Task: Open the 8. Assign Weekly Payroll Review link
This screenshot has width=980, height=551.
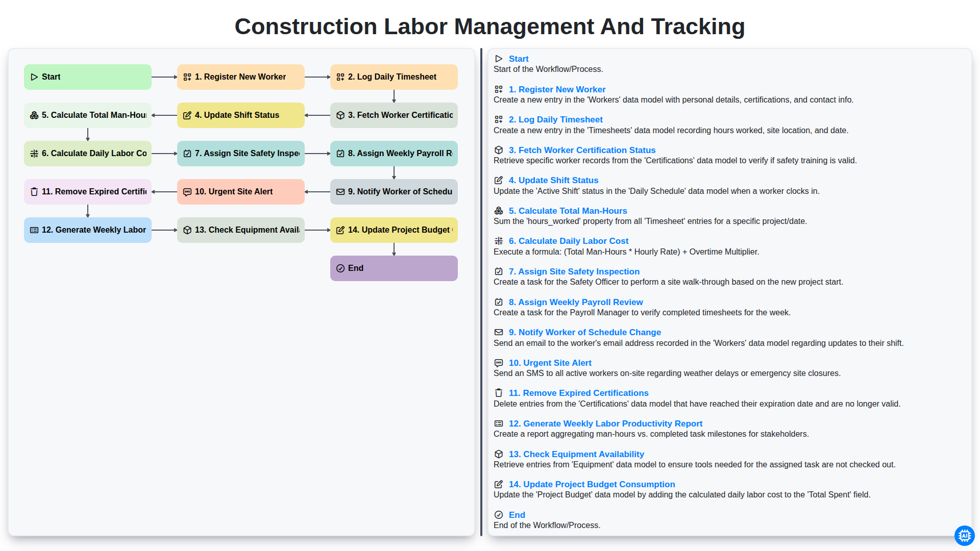Action: tap(576, 302)
